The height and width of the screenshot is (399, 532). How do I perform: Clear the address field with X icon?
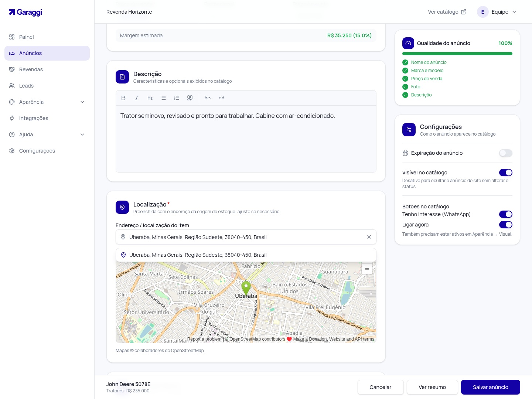[x=369, y=237]
